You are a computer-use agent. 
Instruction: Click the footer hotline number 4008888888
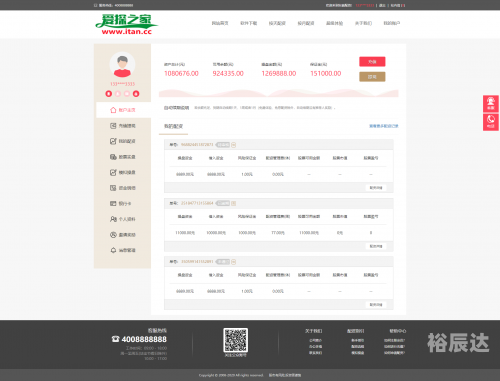click(x=144, y=339)
